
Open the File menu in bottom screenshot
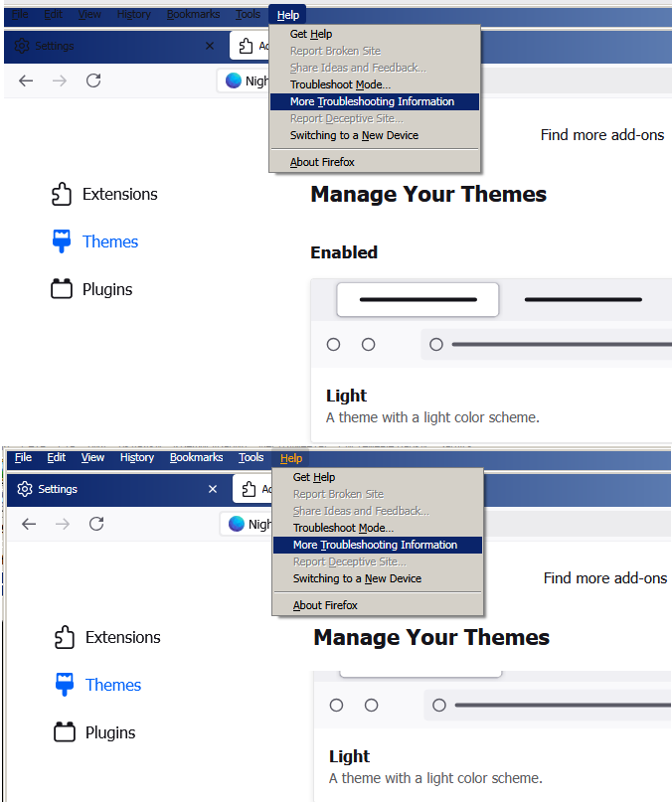click(23, 457)
